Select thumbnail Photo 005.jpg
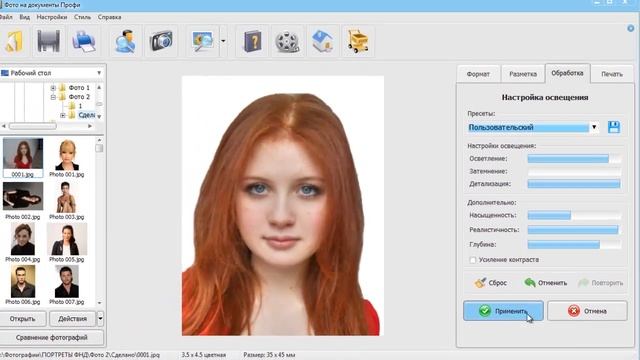The width and height of the screenshot is (640, 360). click(x=67, y=242)
